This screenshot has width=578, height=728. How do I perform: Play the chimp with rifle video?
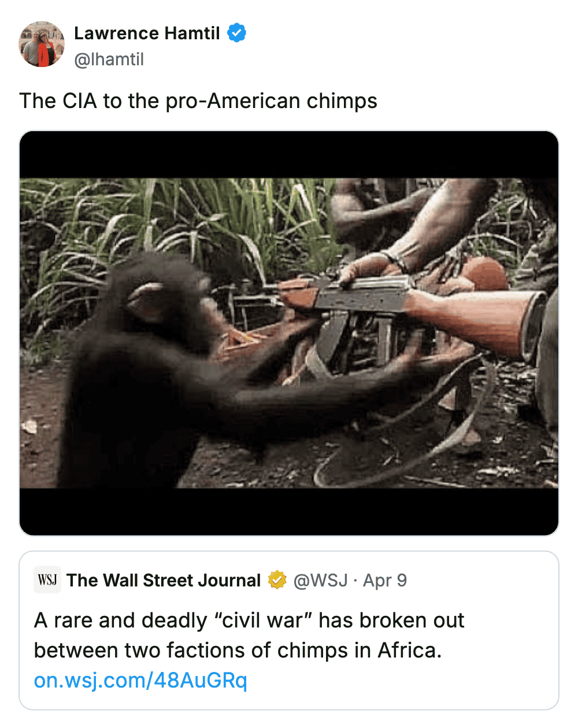pyautogui.click(x=289, y=333)
